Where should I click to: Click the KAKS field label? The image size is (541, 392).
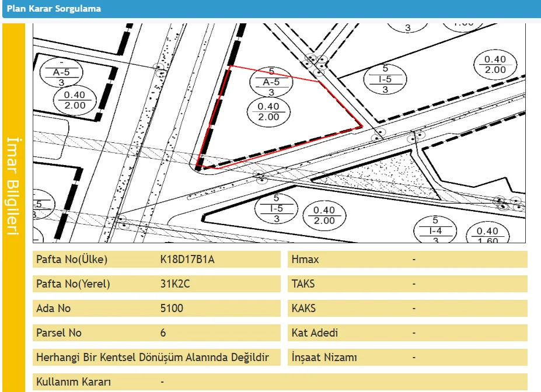tap(303, 309)
